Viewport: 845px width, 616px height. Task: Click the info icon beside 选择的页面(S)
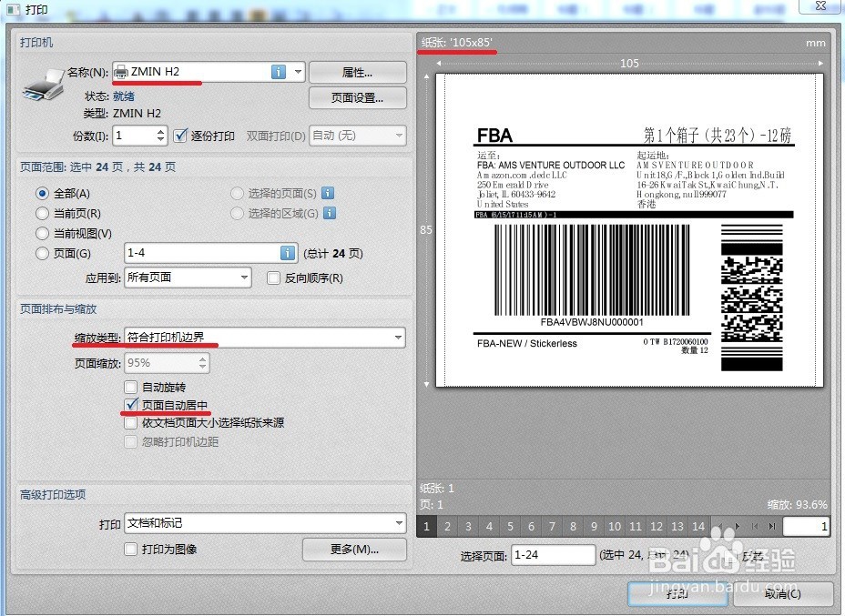pyautogui.click(x=328, y=193)
